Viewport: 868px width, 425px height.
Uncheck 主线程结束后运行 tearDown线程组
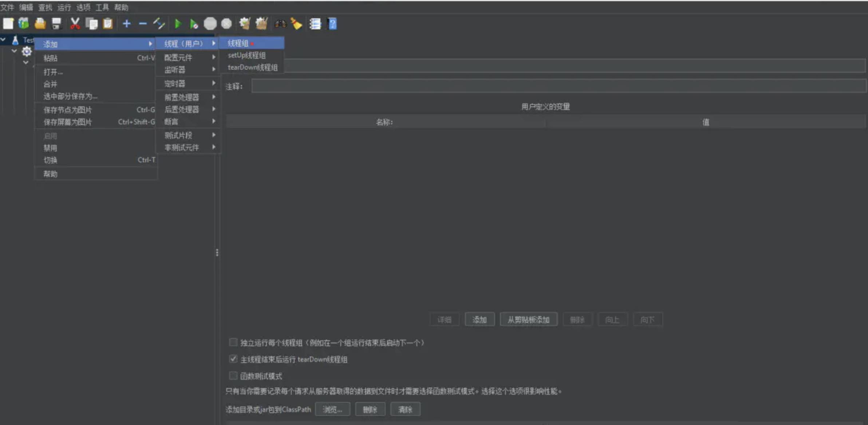pos(233,359)
